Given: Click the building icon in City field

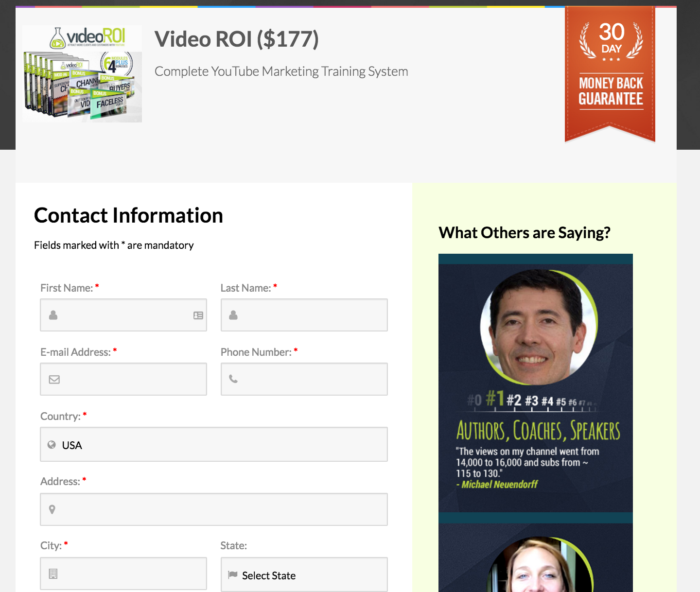Looking at the screenshot, I should [53, 574].
